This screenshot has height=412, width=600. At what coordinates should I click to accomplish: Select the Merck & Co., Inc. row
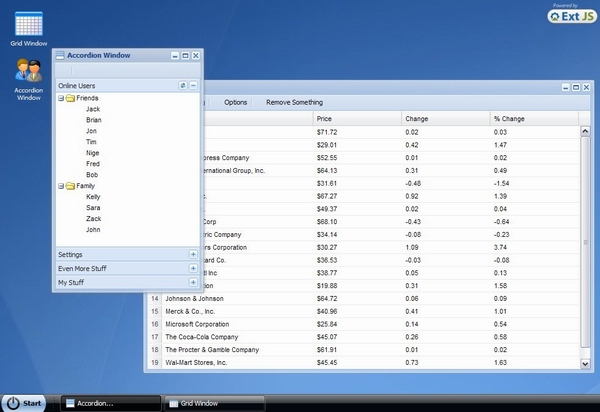pos(364,311)
